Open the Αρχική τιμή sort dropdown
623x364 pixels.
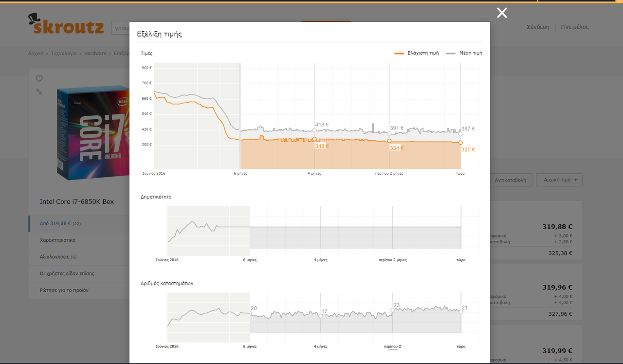[x=559, y=180]
